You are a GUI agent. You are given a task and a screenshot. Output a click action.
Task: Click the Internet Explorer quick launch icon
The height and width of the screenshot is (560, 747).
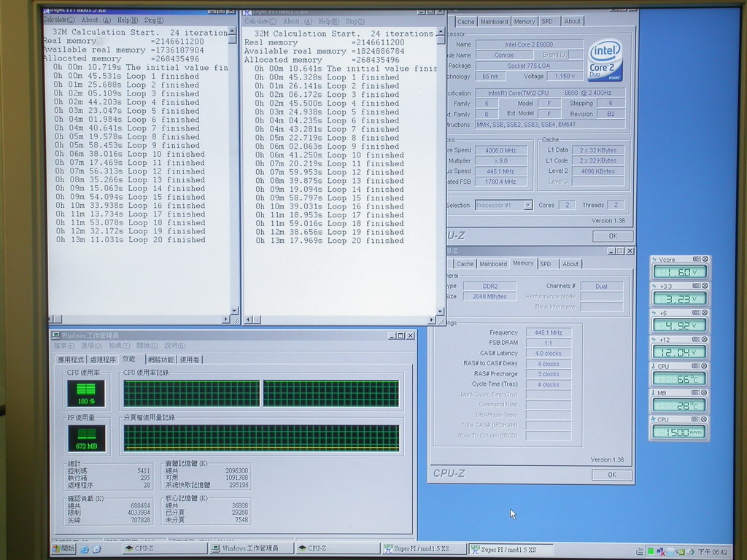(85, 548)
